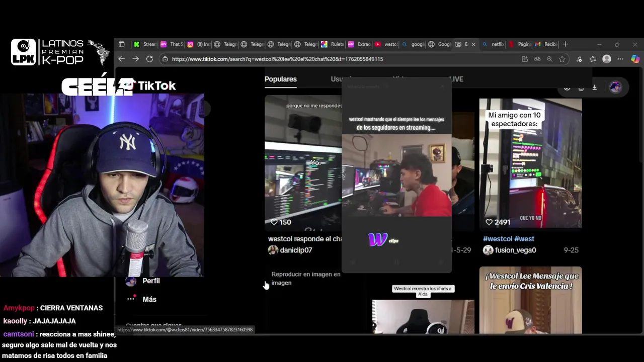Open Perfil in TikTok sidebar

[x=151, y=281]
